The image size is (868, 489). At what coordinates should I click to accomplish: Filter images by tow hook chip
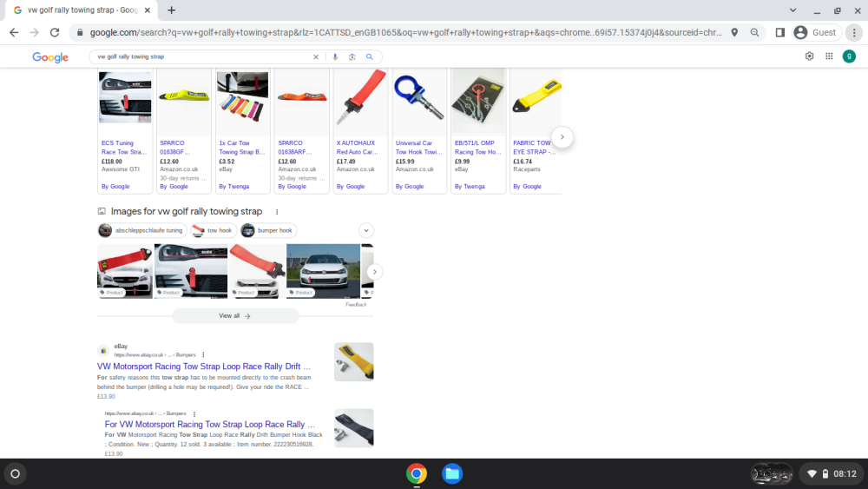pyautogui.click(x=214, y=230)
